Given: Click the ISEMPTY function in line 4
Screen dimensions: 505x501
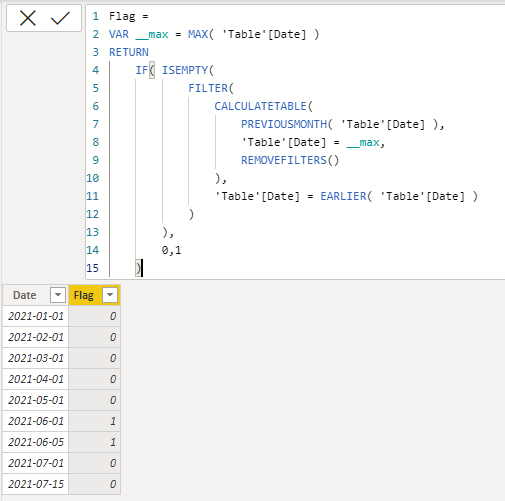Looking at the screenshot, I should 185,70.
